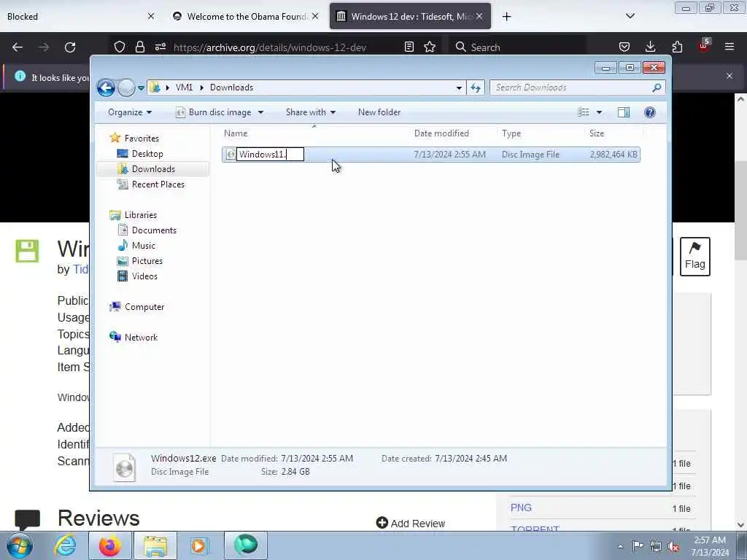Expand the Burn disc image dropdown arrow
The image size is (747, 560).
260,112
